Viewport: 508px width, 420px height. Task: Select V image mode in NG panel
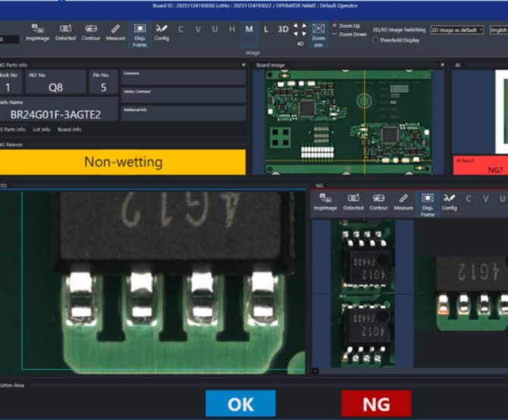[485, 199]
